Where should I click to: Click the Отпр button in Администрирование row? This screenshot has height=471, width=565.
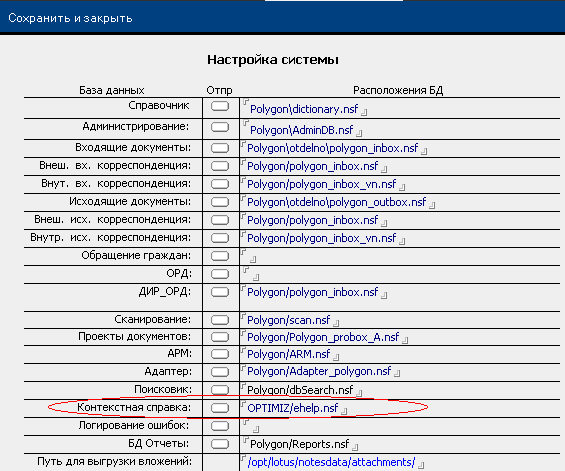220,127
